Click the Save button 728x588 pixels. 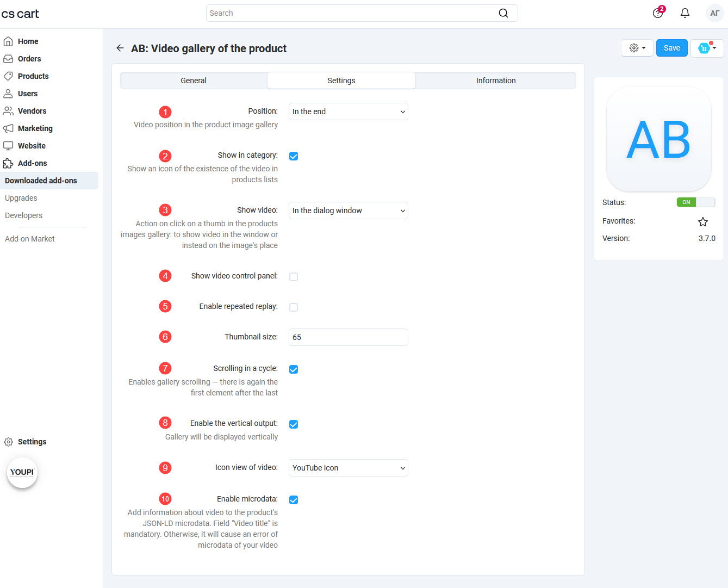tap(671, 47)
